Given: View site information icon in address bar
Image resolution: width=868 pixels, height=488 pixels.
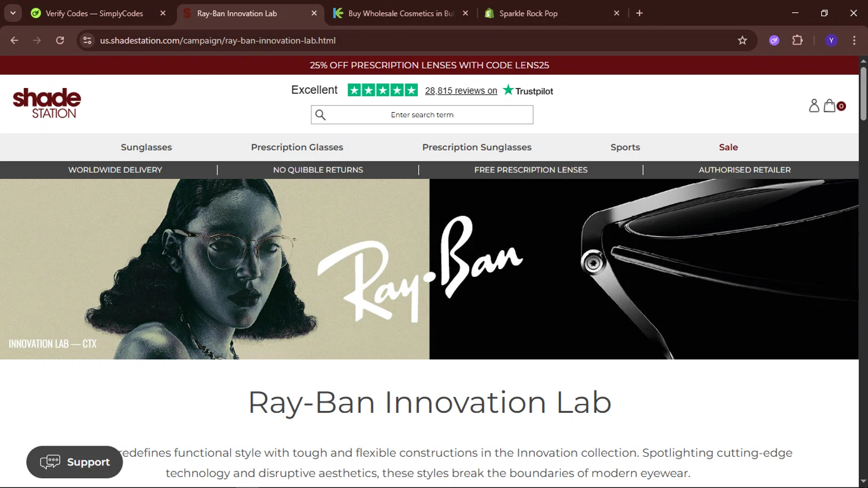Looking at the screenshot, I should coord(87,41).
